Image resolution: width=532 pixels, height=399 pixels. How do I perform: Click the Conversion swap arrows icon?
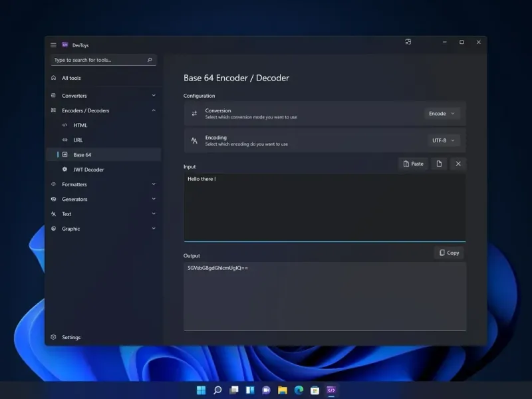coord(194,113)
